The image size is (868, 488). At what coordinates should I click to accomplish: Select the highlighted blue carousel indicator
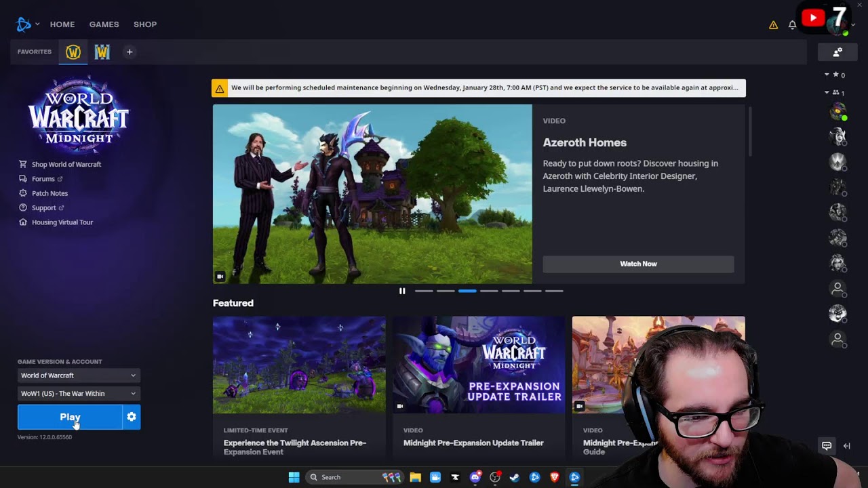tap(467, 291)
